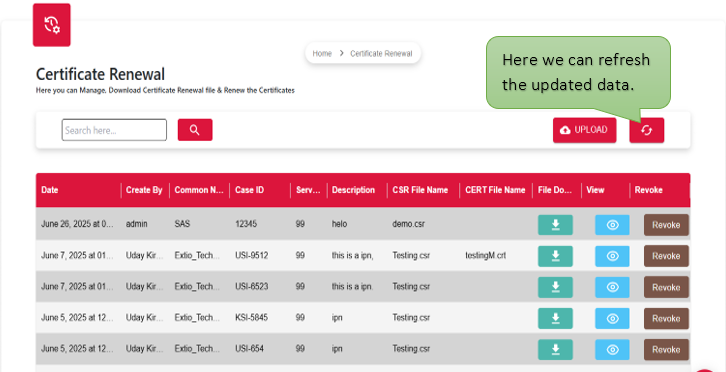The image size is (726, 372).
Task: Click the Search here text field
Action: click(x=114, y=130)
